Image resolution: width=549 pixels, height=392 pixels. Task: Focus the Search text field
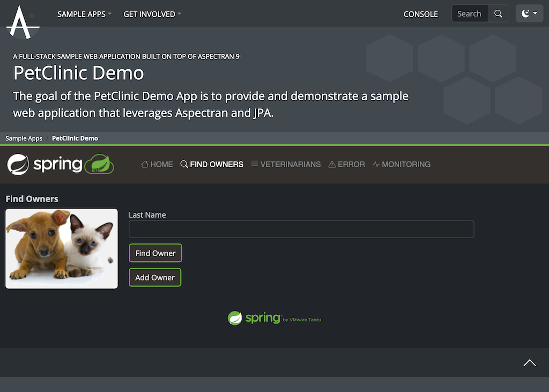[470, 13]
